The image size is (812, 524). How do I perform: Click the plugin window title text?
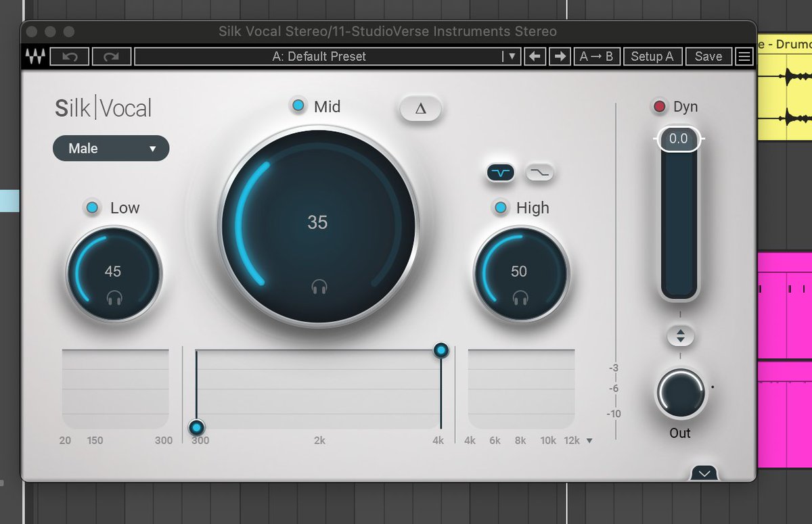388,31
